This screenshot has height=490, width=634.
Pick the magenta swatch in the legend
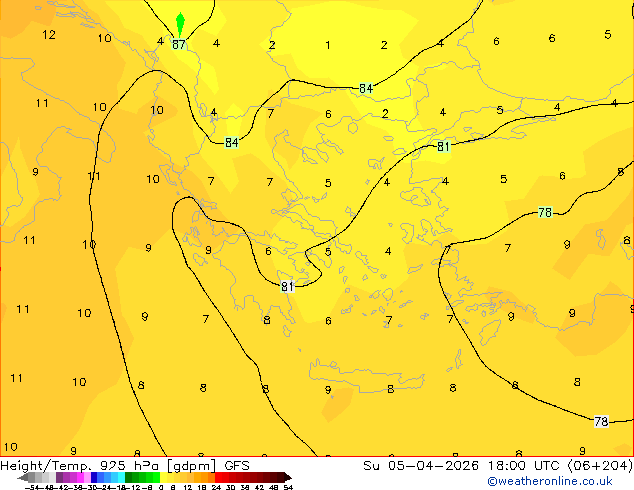tap(80, 477)
